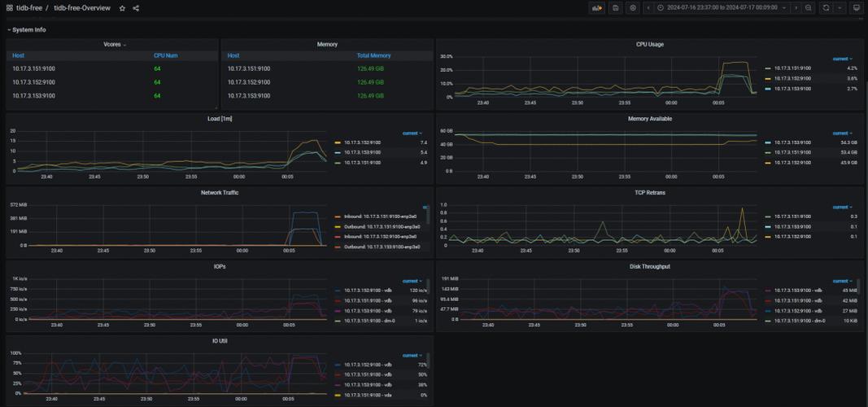
Task: Open the time range picker dropdown
Action: point(722,8)
